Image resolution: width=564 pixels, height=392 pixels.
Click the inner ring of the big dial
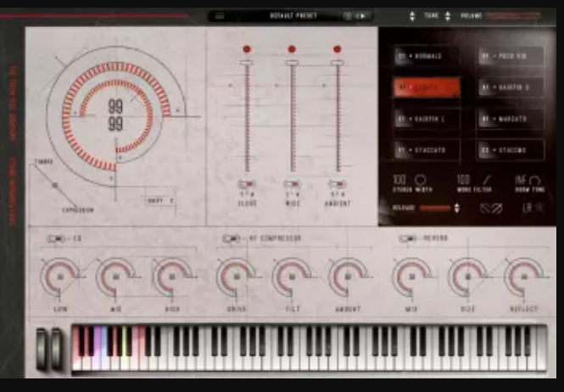pyautogui.click(x=116, y=83)
